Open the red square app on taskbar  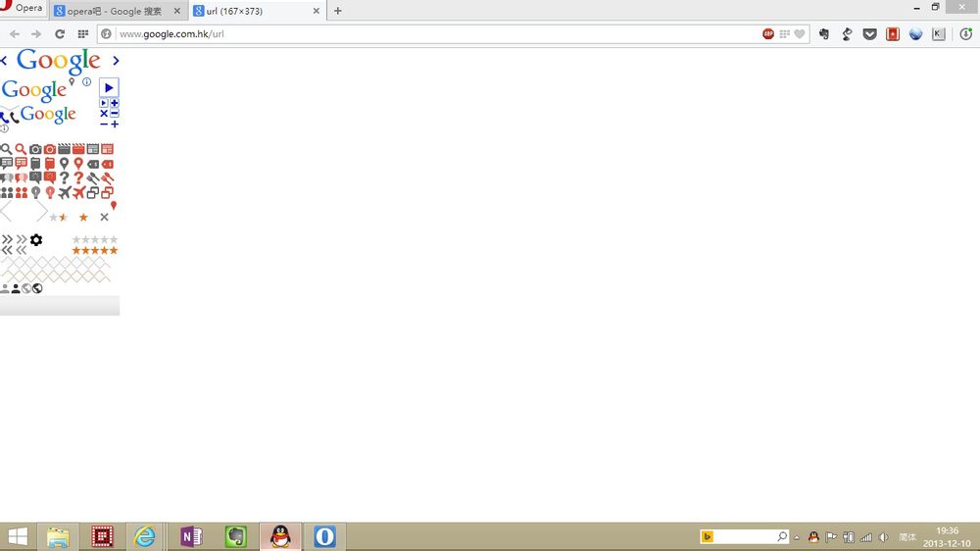tap(102, 536)
